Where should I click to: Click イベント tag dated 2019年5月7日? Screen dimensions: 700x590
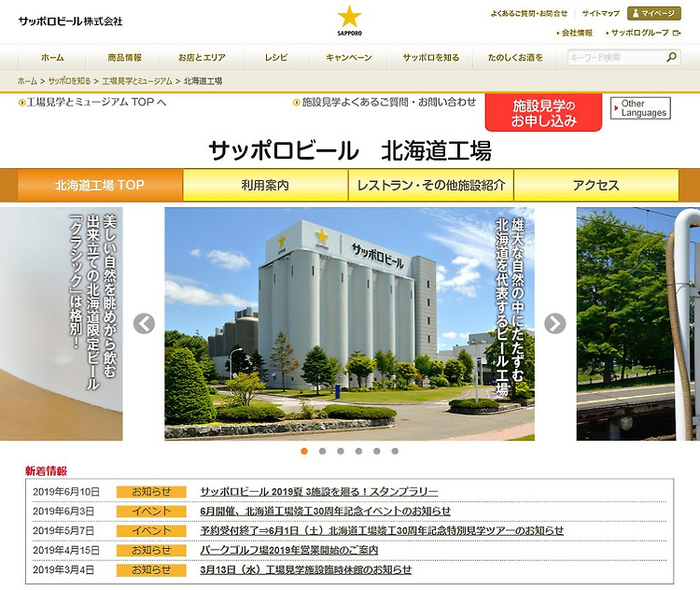151,530
